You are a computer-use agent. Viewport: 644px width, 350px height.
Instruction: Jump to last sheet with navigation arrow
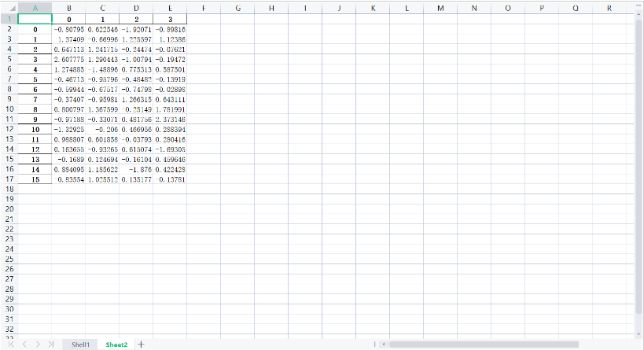point(51,344)
